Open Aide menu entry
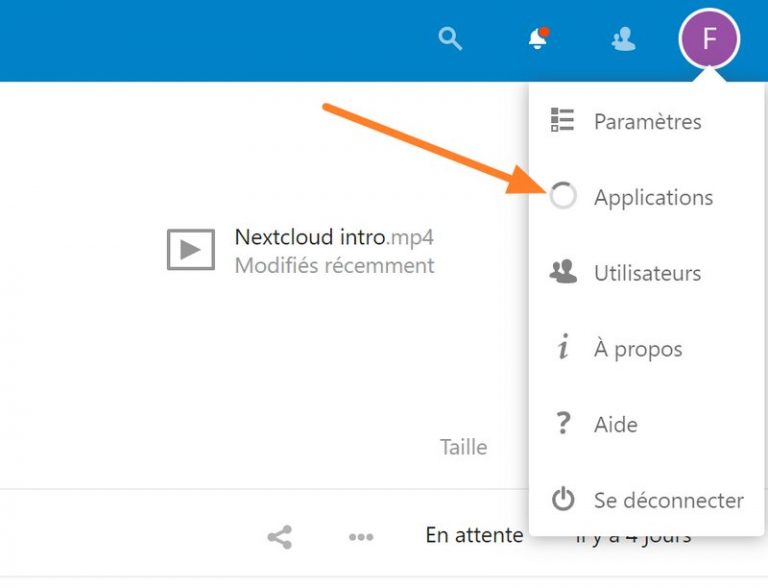Image resolution: width=768 pixels, height=588 pixels. 647,424
